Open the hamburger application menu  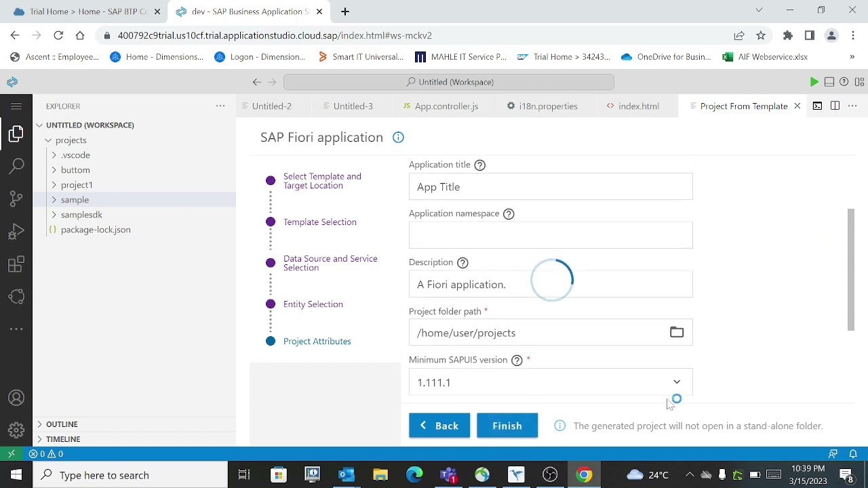tap(16, 106)
